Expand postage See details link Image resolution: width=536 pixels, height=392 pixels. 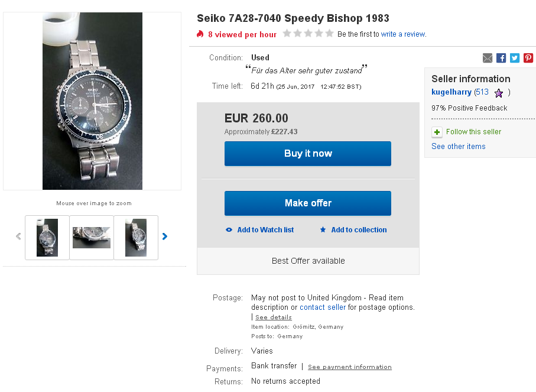point(274,318)
